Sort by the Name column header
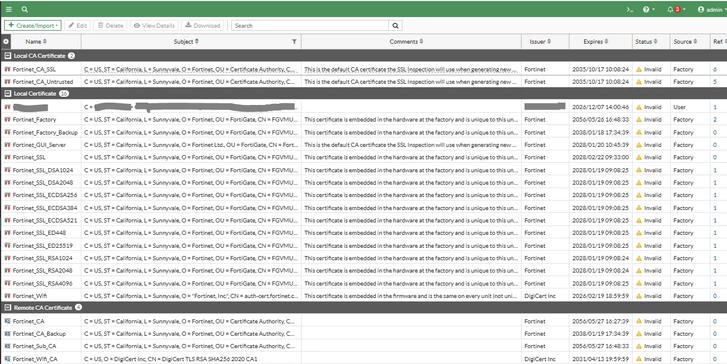The image size is (727, 364). pos(36,41)
